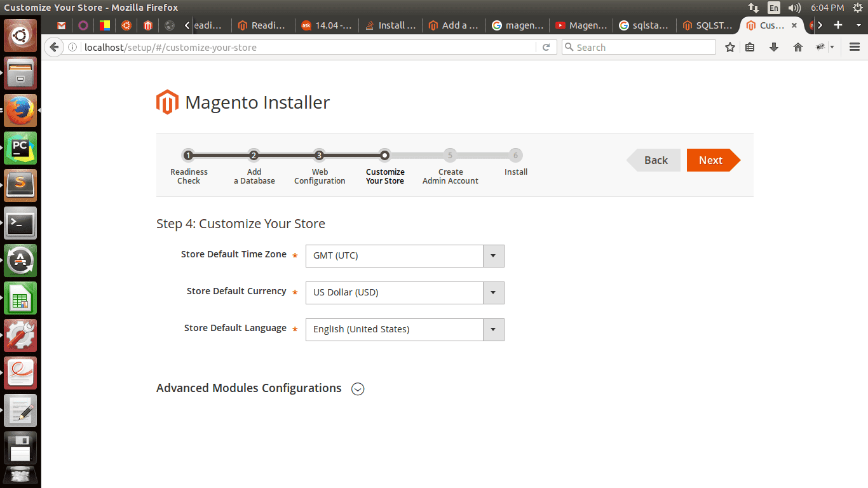Show bookmarks list icon
Screen dimensions: 868x488
[x=750, y=47]
